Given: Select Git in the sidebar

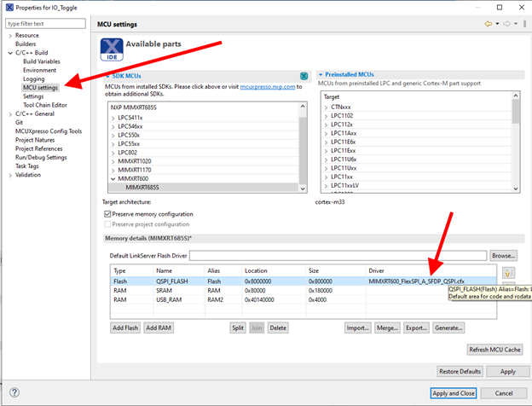Looking at the screenshot, I should click(19, 123).
